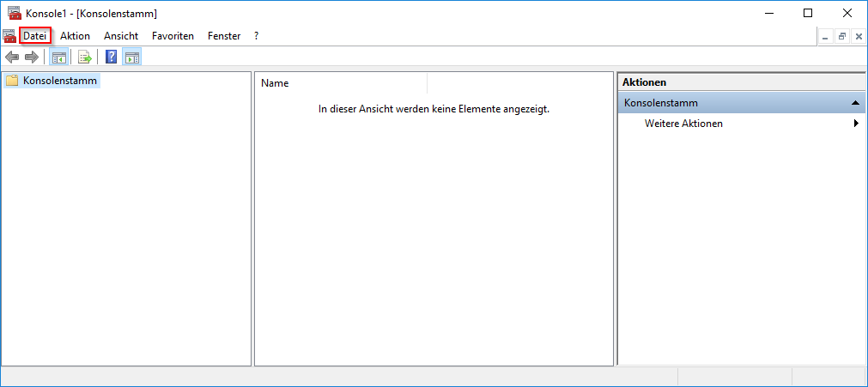Screen dimensions: 868x387
Task: Open the ? help menu
Action: [x=256, y=36]
